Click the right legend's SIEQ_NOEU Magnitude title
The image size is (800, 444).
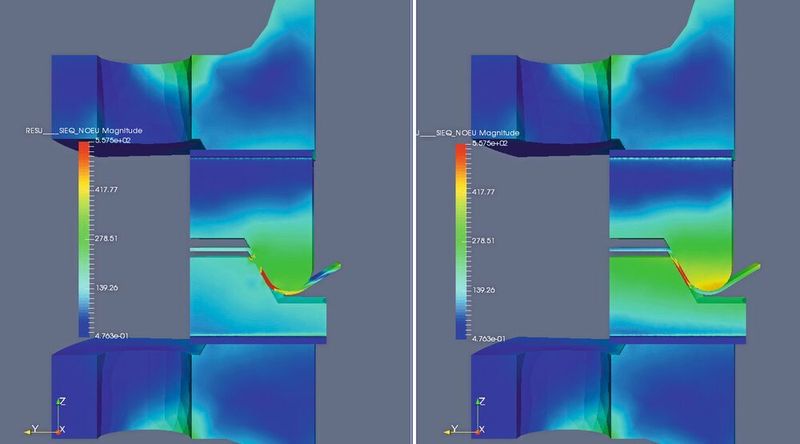(468, 133)
